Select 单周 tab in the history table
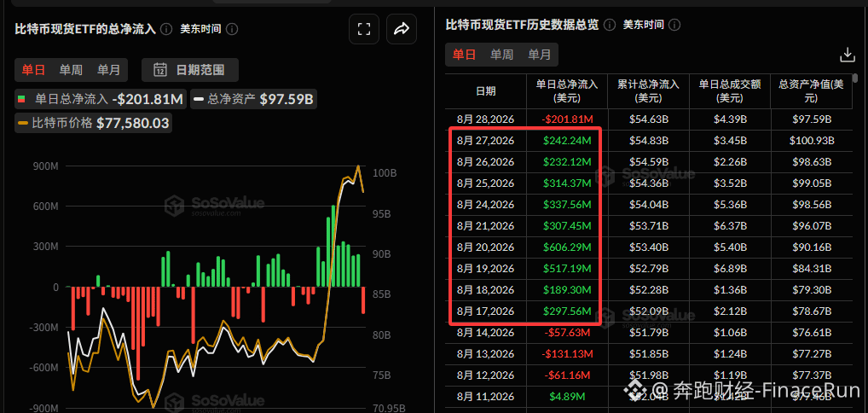 tap(501, 55)
